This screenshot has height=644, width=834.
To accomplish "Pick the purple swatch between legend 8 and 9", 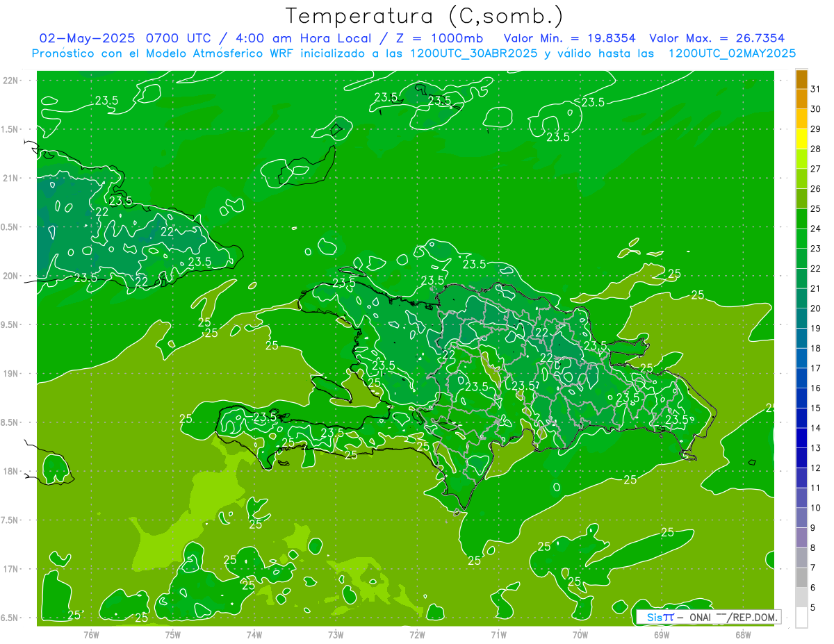I will coord(801,538).
